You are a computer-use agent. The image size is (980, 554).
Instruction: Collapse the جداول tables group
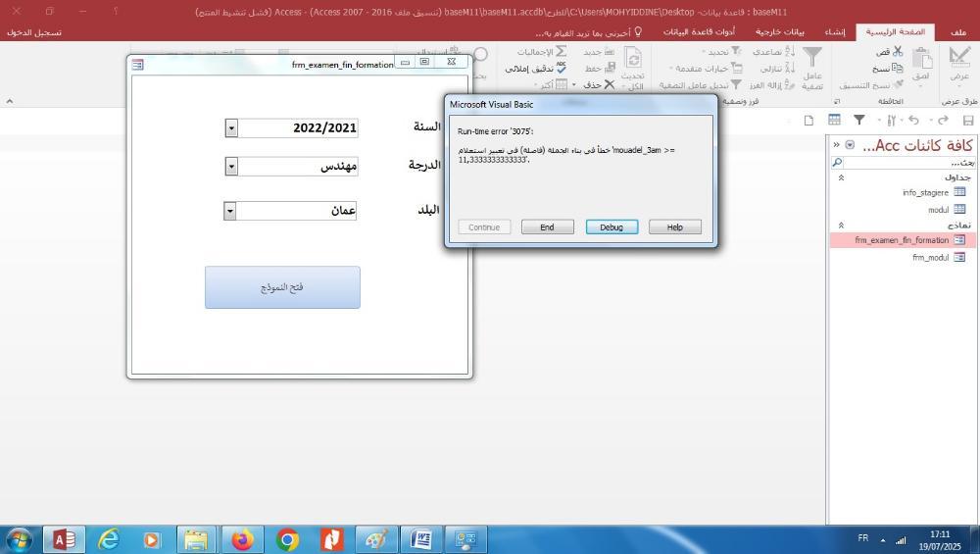coord(841,177)
